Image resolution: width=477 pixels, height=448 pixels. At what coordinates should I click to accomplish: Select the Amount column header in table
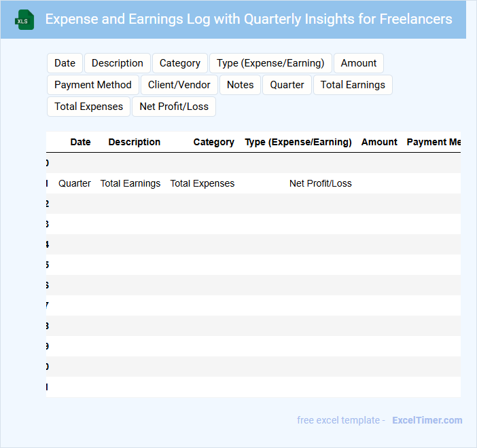click(x=379, y=142)
